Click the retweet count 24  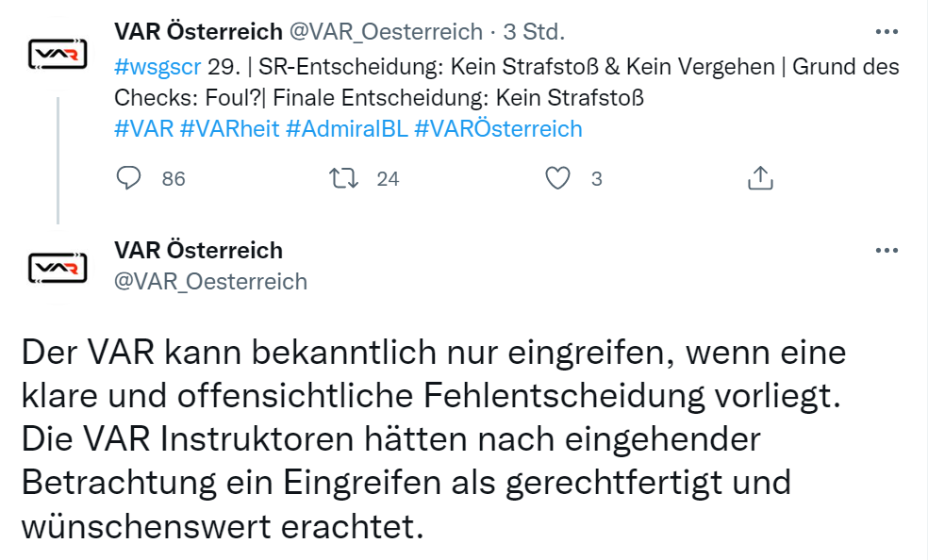click(x=388, y=178)
